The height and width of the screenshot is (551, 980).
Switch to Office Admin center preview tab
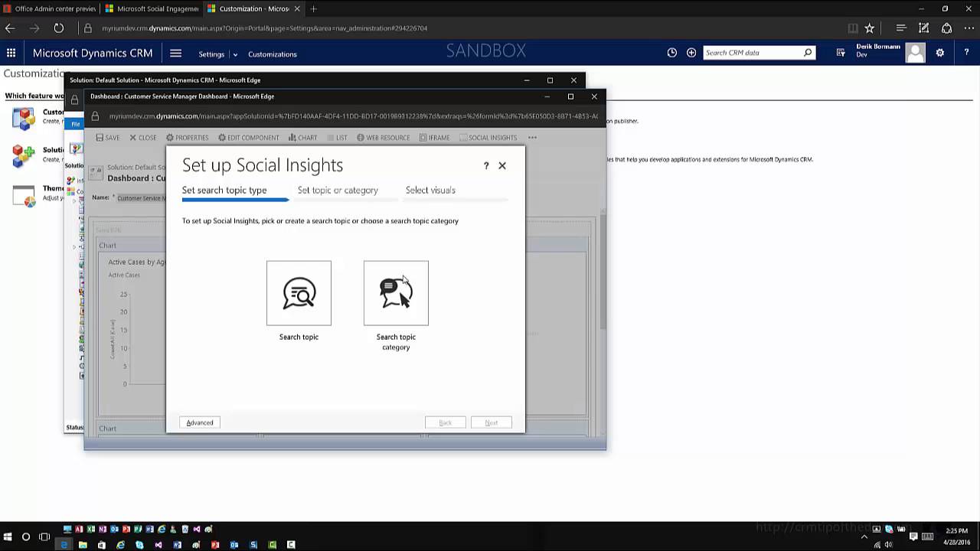pos(50,8)
